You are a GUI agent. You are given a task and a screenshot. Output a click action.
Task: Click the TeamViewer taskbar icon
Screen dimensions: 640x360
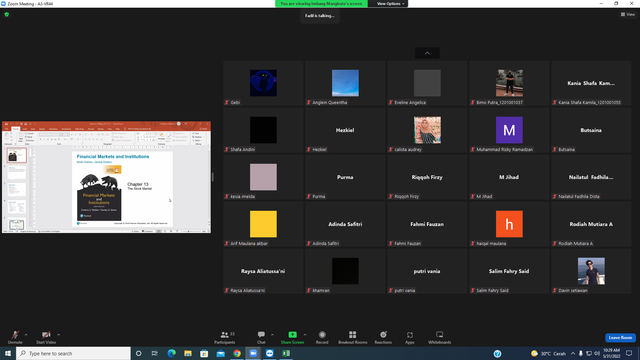[x=269, y=353]
